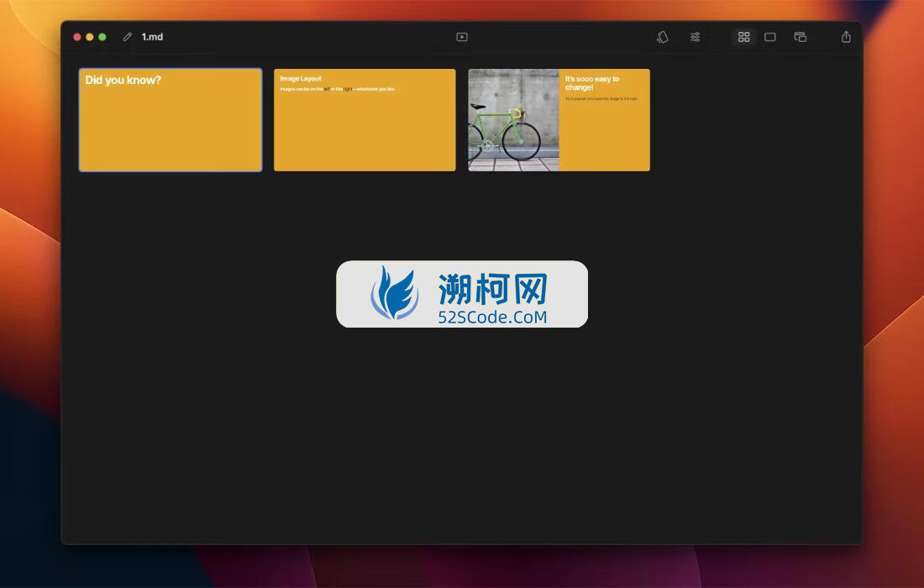The height and width of the screenshot is (588, 924).
Task: Start the presentation with the play button
Action: tap(462, 37)
